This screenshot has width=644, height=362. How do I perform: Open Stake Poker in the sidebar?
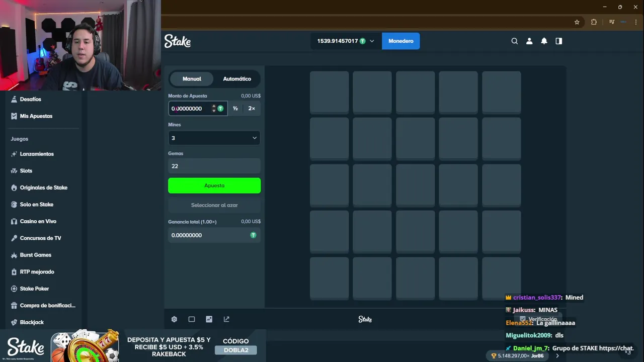tap(34, 289)
